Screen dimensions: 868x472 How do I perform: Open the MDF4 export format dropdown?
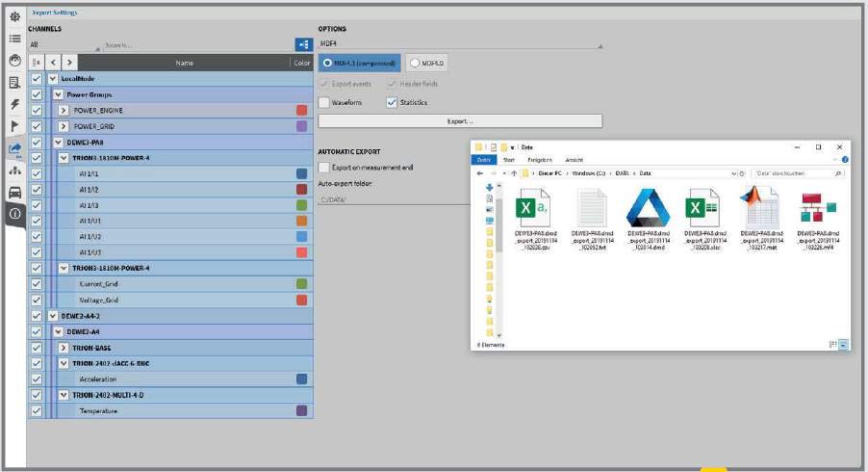[x=460, y=43]
